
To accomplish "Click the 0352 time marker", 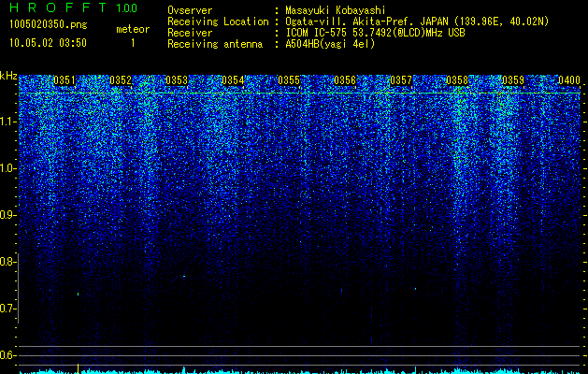I will point(121,80).
